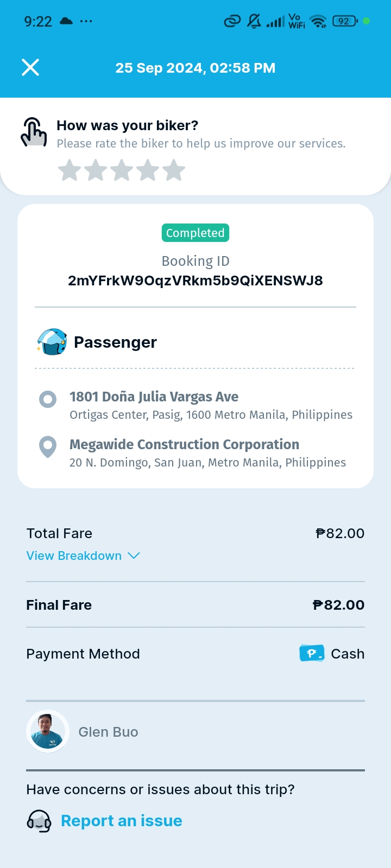The image size is (391, 868).
Task: Tap the chevron next to View Breakdown
Action: (x=134, y=556)
